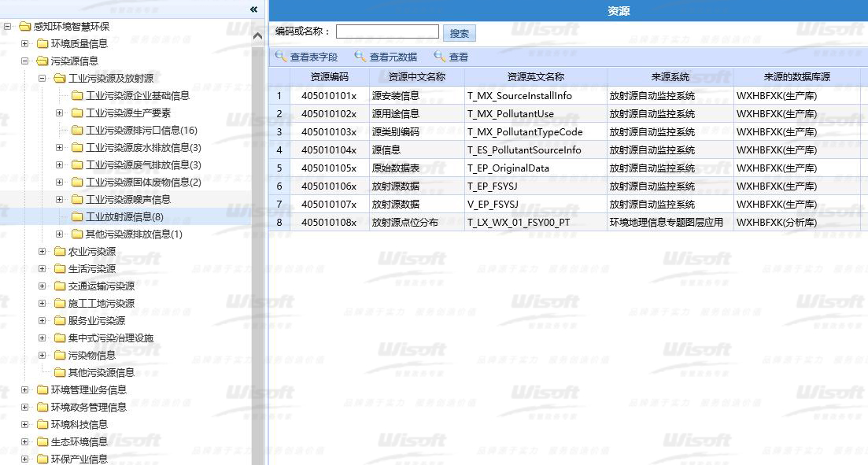Expand the 工业污染源废水排放信息(3) node
Image resolution: width=868 pixels, height=465 pixels.
[x=60, y=148]
